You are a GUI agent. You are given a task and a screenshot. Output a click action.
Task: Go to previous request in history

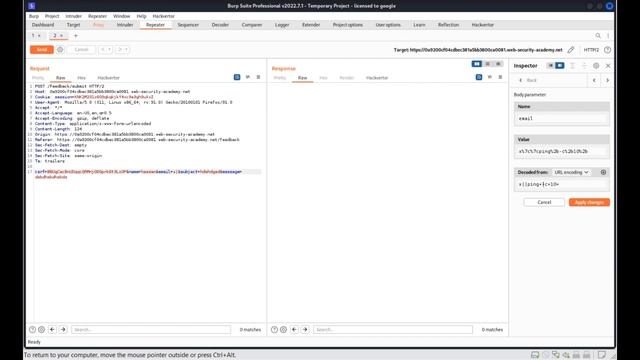[x=103, y=50]
